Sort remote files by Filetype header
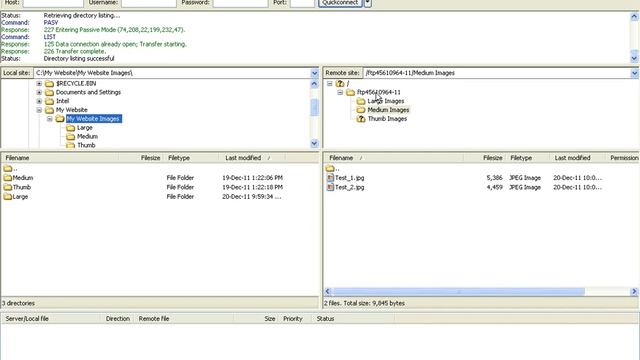 pos(527,158)
